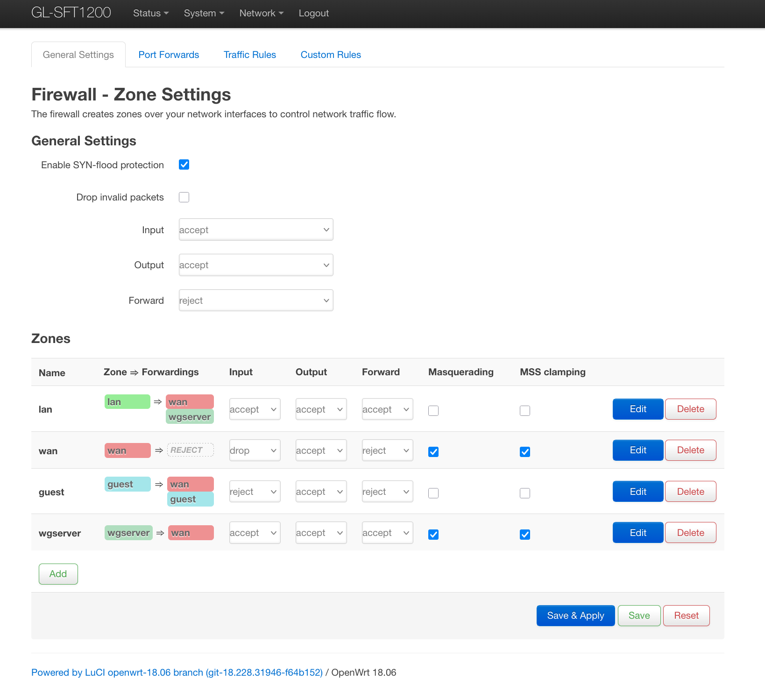Open the general Input policy dropdown
The width and height of the screenshot is (765, 700).
tap(255, 230)
